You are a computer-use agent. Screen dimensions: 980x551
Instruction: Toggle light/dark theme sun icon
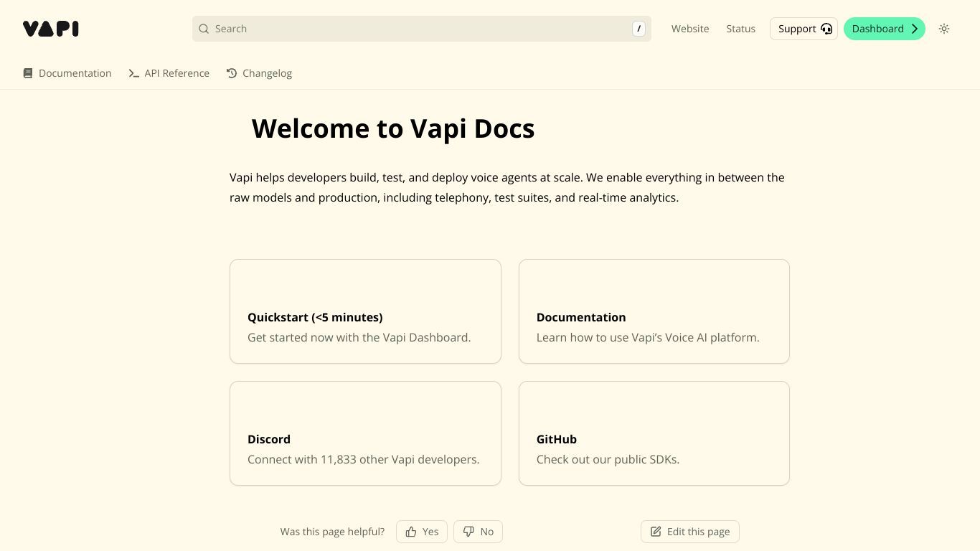click(x=944, y=29)
